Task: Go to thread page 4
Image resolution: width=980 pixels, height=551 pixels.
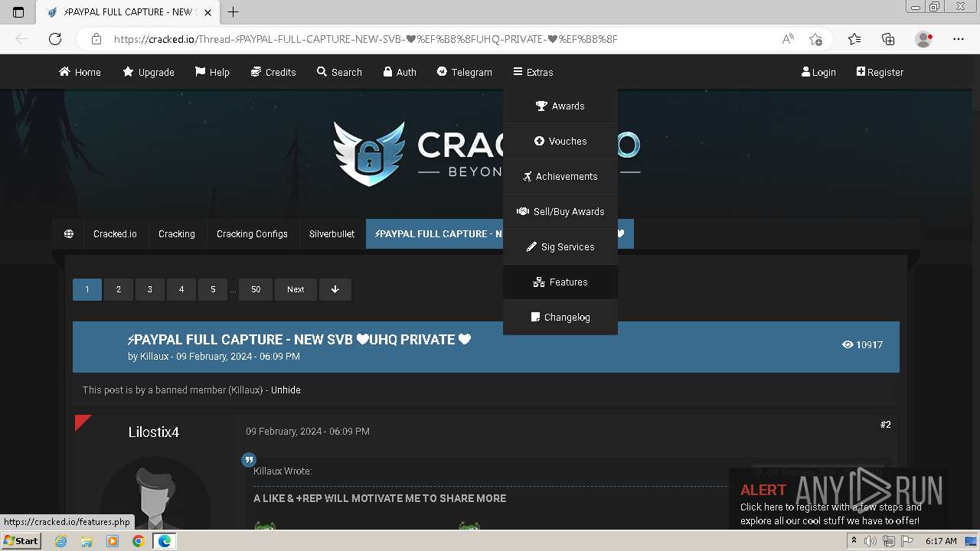Action: pyautogui.click(x=181, y=289)
